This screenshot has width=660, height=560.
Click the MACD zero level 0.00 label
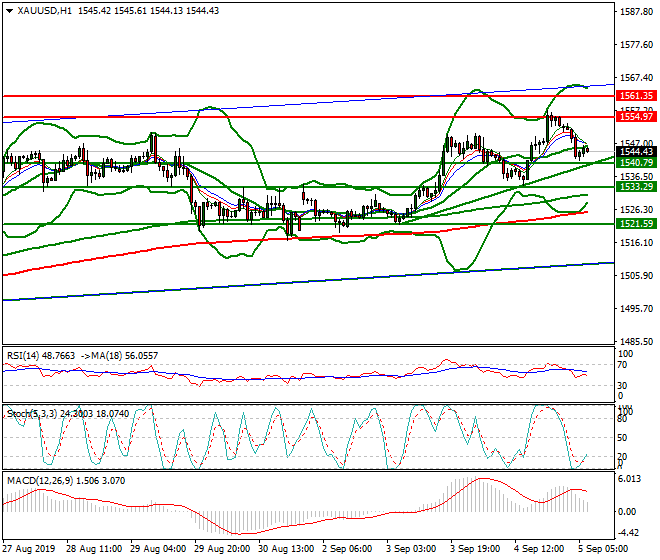pos(627,512)
